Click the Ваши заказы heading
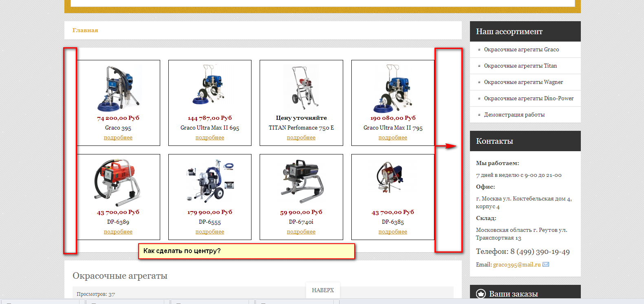This screenshot has height=304, width=644. tap(514, 294)
